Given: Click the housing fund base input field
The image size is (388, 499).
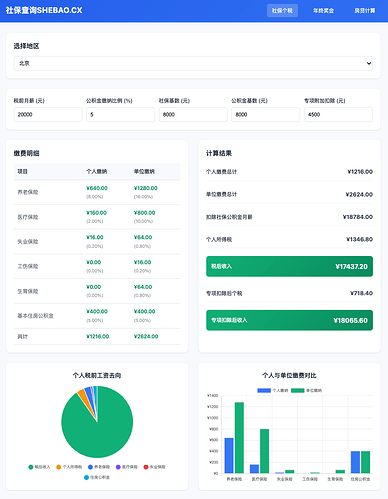Looking at the screenshot, I should 266,114.
